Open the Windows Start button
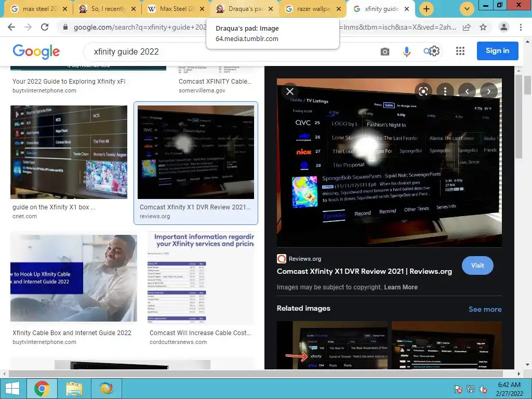Viewport: 532px width, 399px height. pyautogui.click(x=12, y=389)
